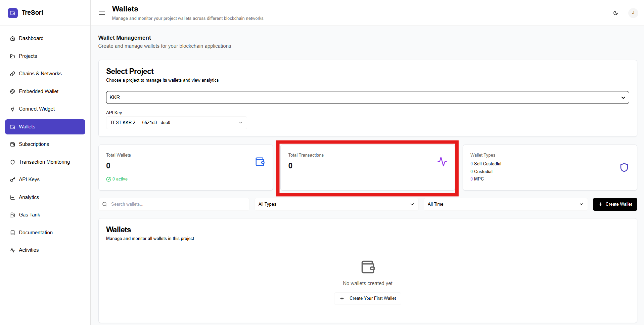Switch to dark mode with moon icon

point(615,13)
